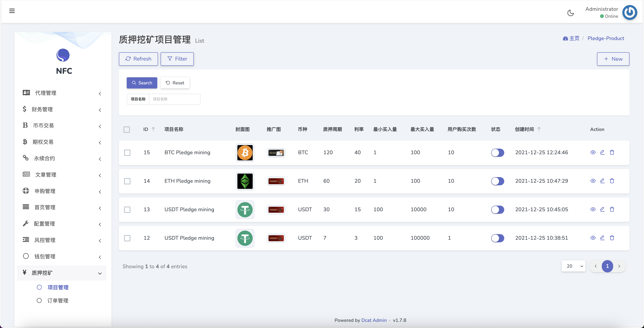Toggle status switch for USDT Pledge mining ID 13

(498, 209)
